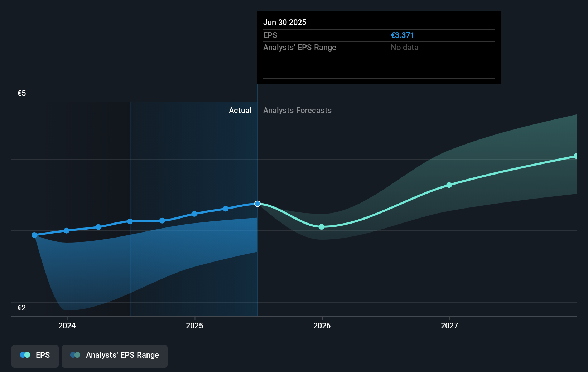This screenshot has height=372, width=588.
Task: Click the €3.371 EPS value in tooltip
Action: point(402,35)
